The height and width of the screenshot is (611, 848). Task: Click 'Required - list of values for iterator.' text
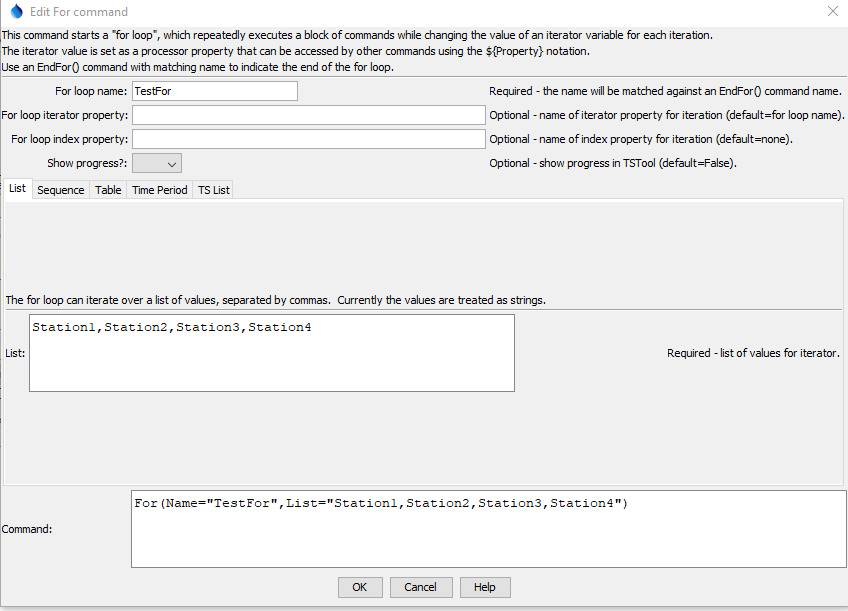tap(753, 353)
